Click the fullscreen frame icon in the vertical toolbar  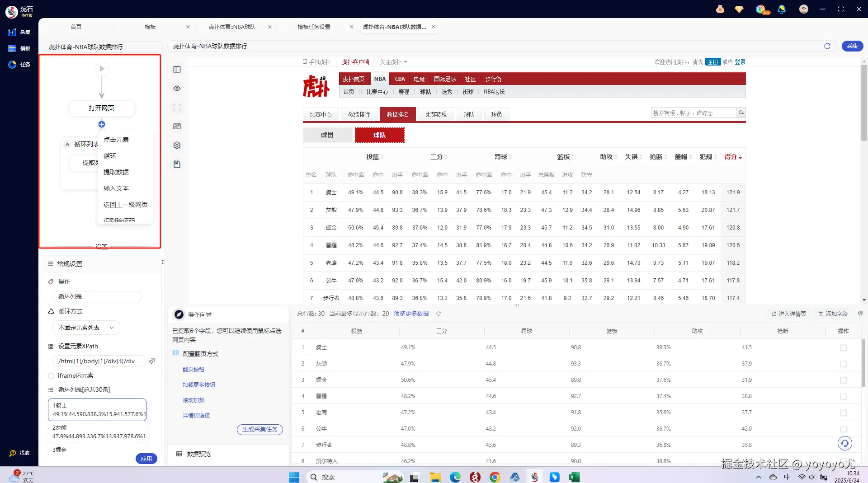177,107
